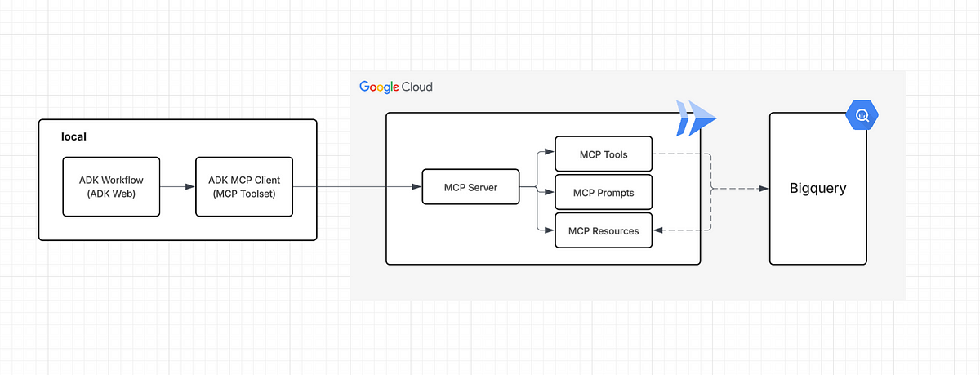Select the MCP Resources box
The height and width of the screenshot is (375, 980).
click(x=604, y=230)
